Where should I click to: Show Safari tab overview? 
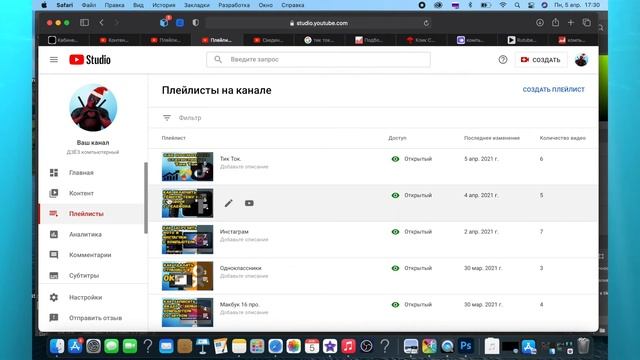coord(587,23)
